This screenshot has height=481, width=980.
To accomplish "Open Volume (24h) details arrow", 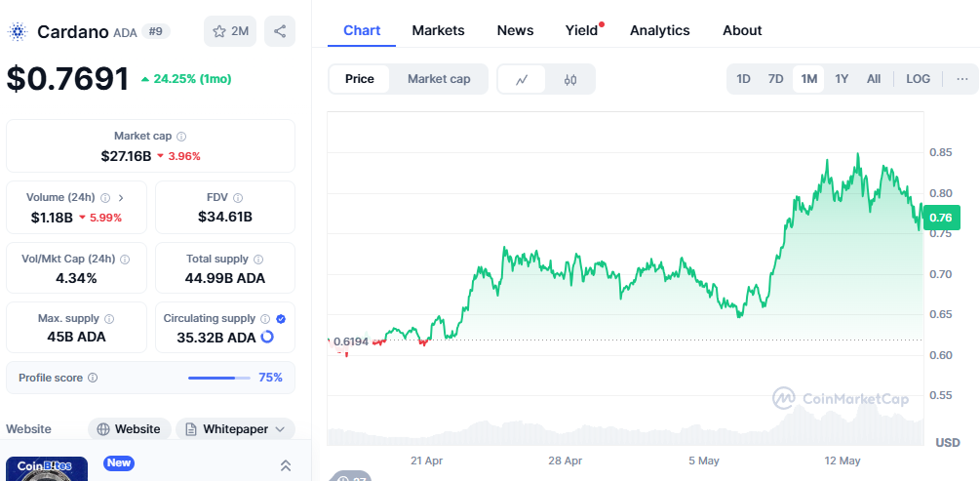I will pyautogui.click(x=121, y=198).
